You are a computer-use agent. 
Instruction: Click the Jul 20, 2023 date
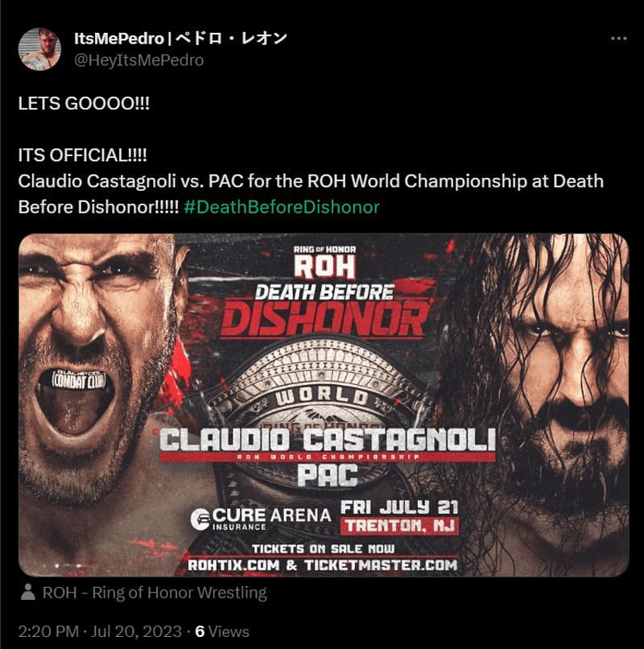point(136,631)
